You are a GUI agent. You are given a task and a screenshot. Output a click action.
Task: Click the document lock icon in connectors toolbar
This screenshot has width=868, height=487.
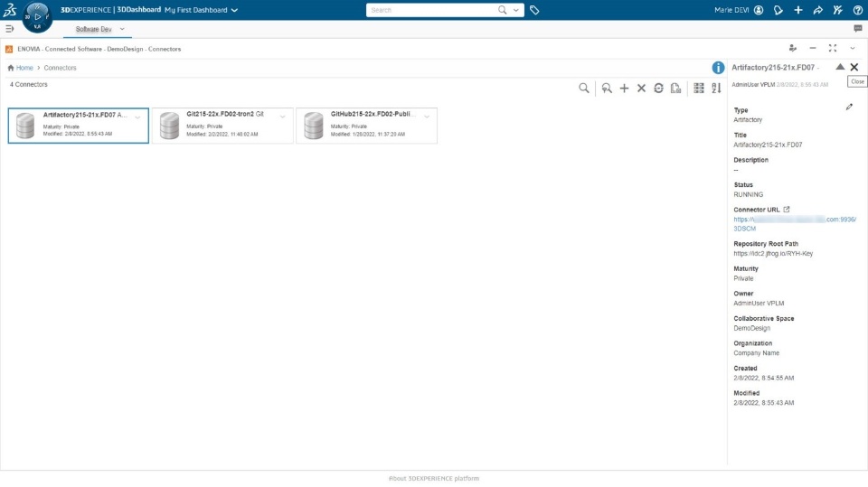[675, 88]
